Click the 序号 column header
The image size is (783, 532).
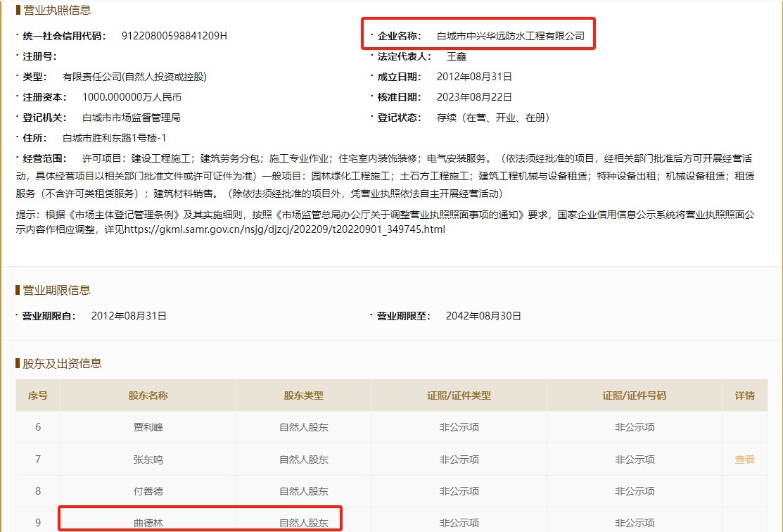coord(38,395)
